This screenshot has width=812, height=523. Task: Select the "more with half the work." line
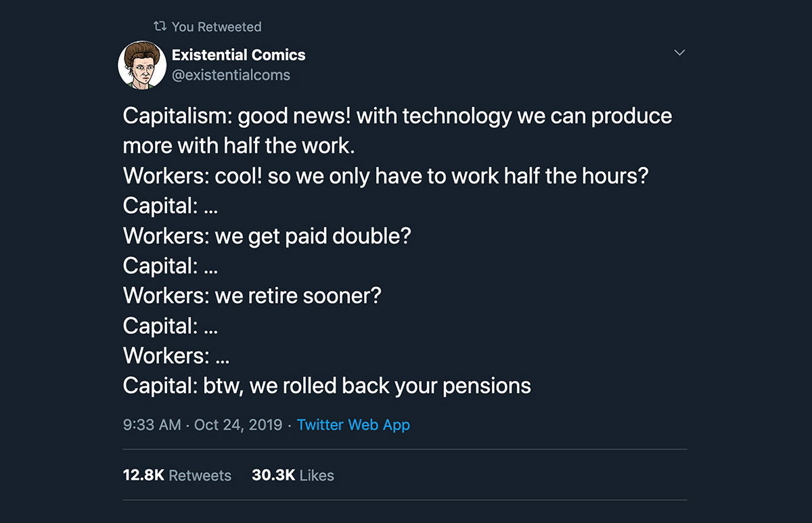239,145
